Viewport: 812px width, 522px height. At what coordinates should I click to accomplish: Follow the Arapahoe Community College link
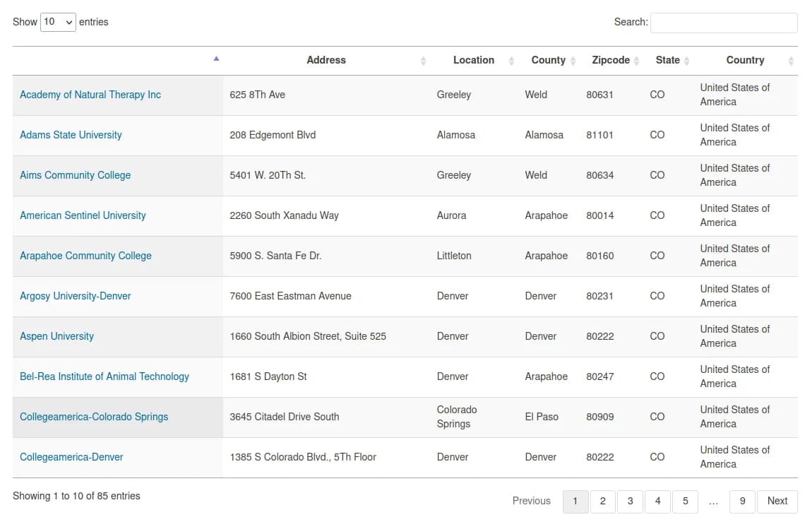85,256
